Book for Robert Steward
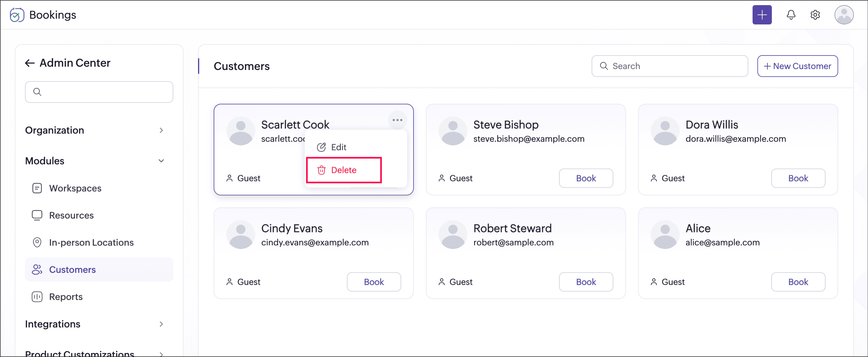This screenshot has width=868, height=357. (586, 282)
